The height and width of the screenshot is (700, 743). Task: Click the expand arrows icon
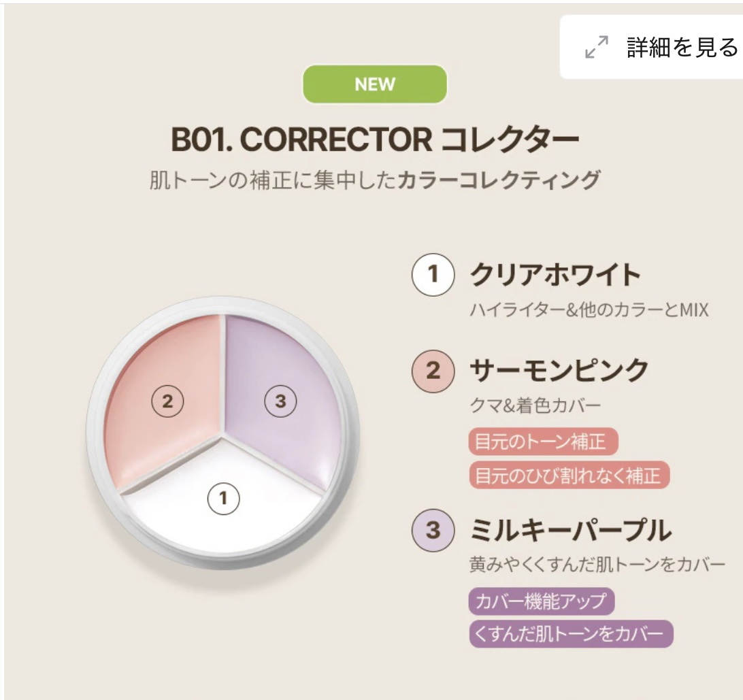click(597, 47)
